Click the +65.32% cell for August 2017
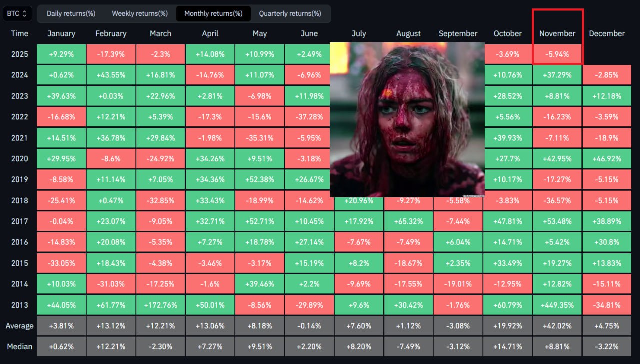This screenshot has width=640, height=364. click(x=408, y=221)
